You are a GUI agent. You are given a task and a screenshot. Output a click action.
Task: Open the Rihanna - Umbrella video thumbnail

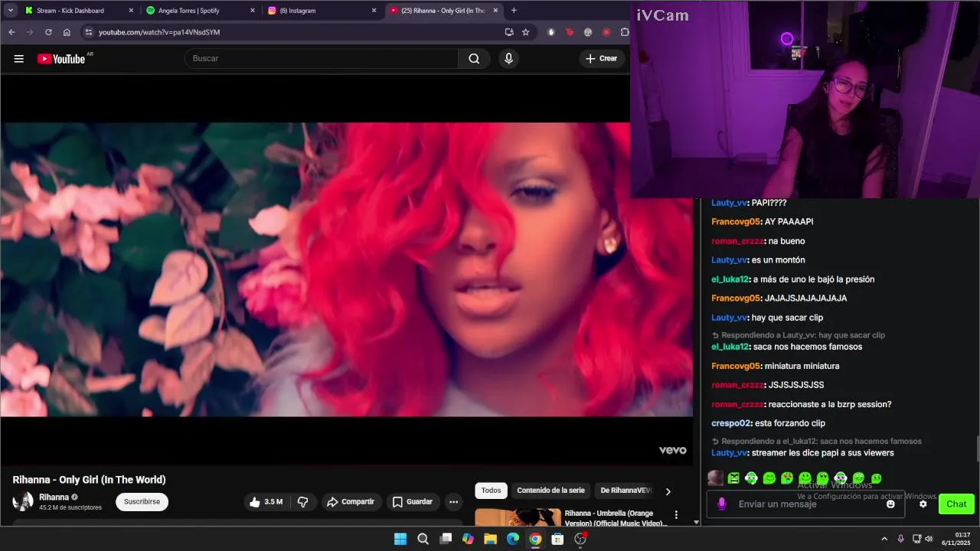518,517
